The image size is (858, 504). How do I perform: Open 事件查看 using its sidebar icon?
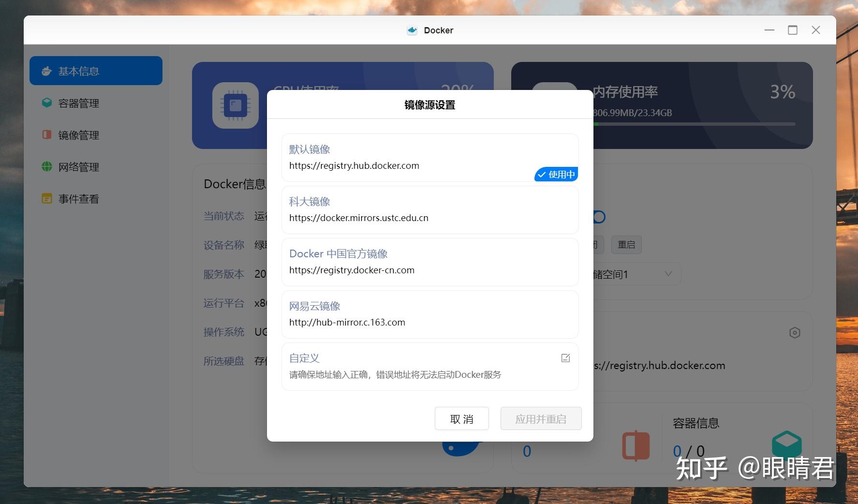pyautogui.click(x=46, y=198)
